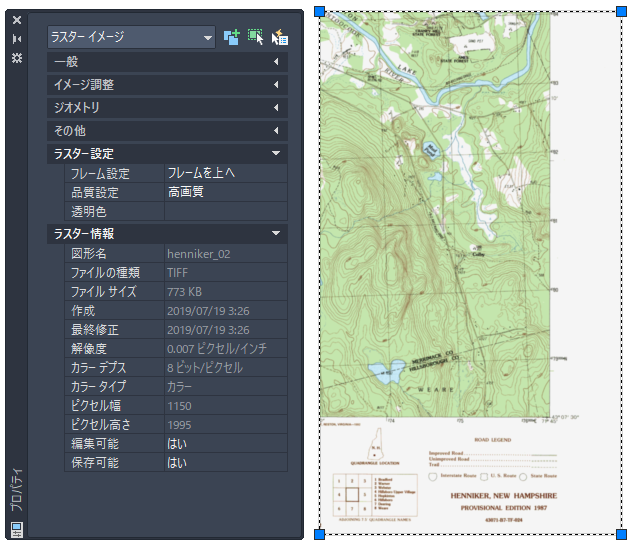Screen dimensions: 630x545
Task: Change the 保存可能 value はい
Action: pyautogui.click(x=226, y=463)
